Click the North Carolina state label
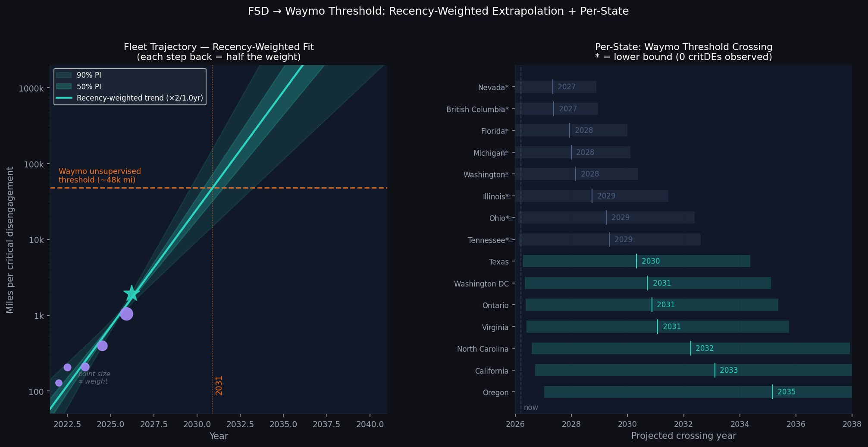The image size is (868, 447). coord(483,349)
